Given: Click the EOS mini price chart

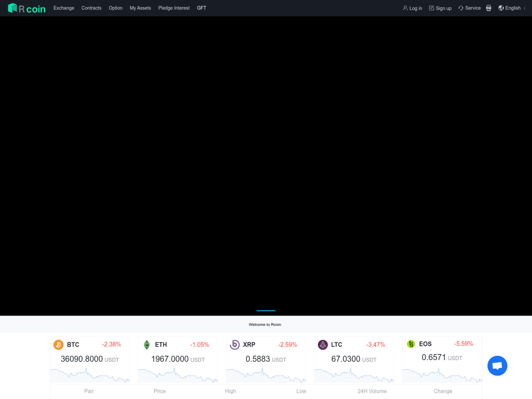Looking at the screenshot, I should [x=442, y=375].
